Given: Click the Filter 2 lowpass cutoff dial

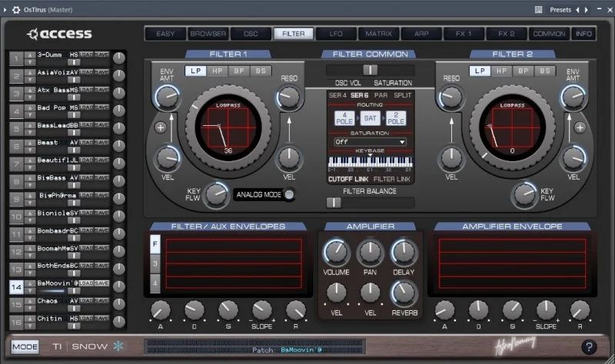Looking at the screenshot, I should [512, 127].
